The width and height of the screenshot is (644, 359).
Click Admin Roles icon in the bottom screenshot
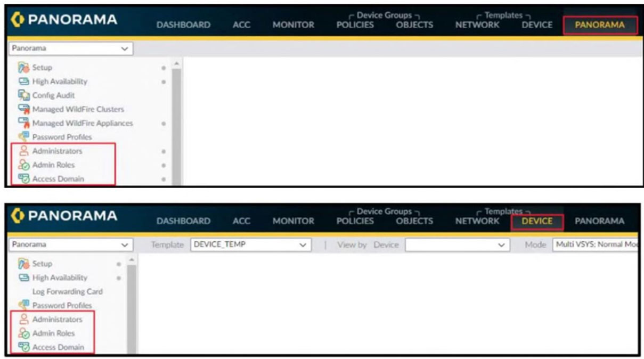(23, 333)
